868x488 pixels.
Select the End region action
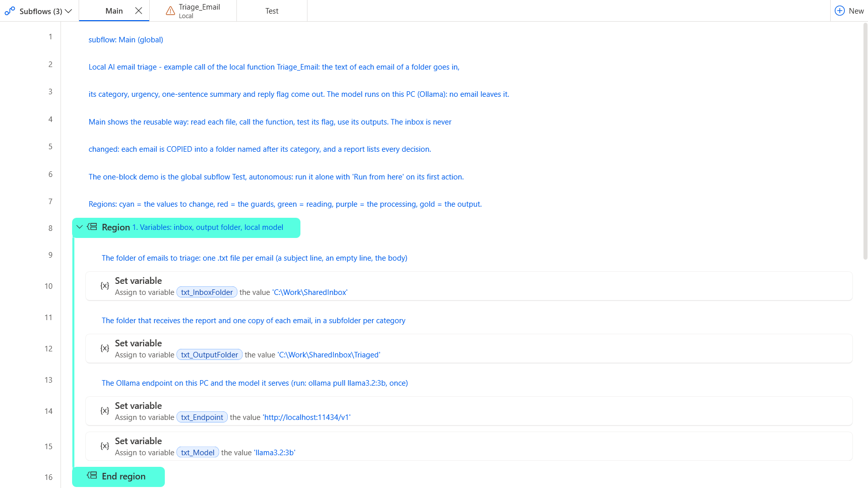point(118,476)
